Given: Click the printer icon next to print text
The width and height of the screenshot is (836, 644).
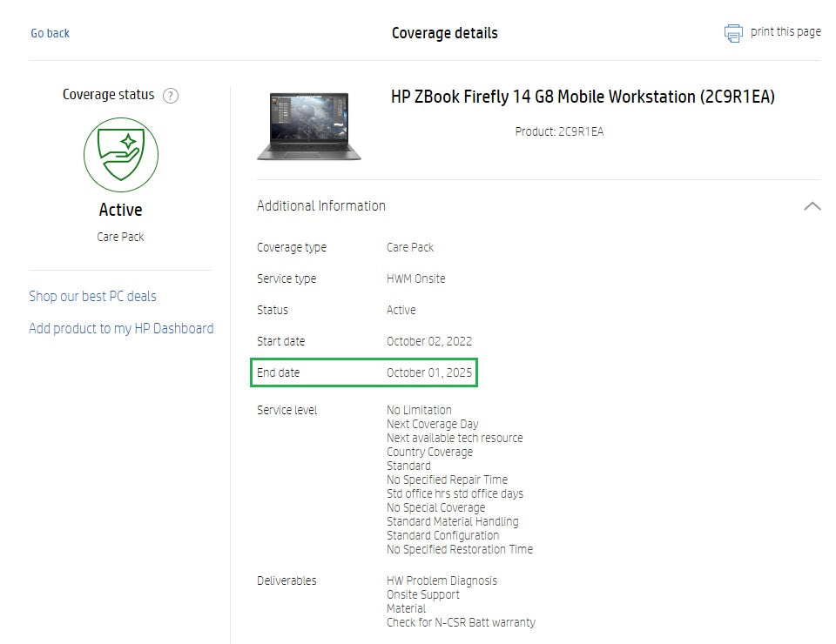Looking at the screenshot, I should (731, 31).
